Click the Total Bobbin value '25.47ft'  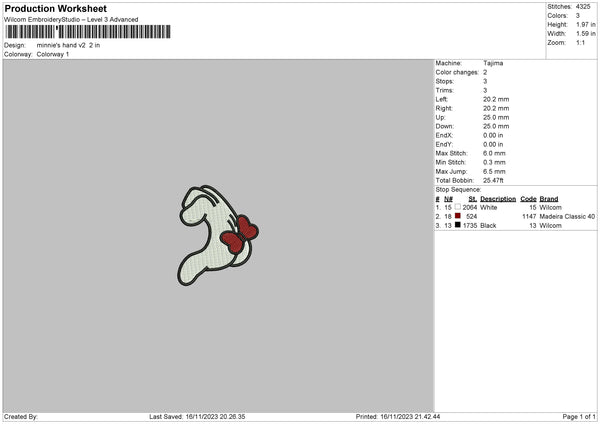[x=493, y=180]
